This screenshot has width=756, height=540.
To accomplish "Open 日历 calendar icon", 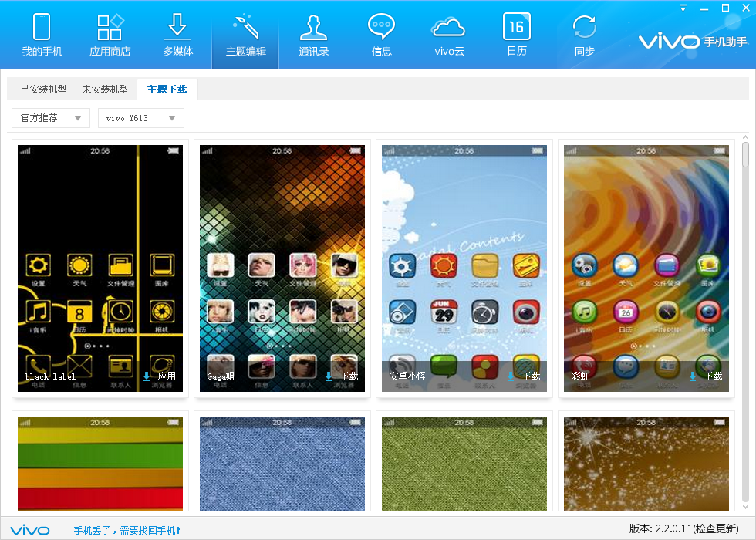I will click(516, 35).
